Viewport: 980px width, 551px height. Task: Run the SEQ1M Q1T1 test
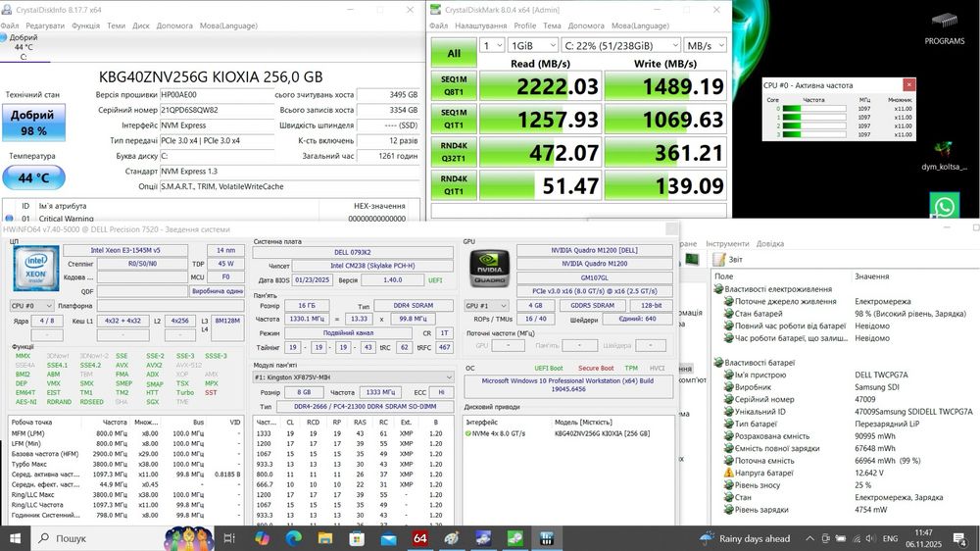[x=454, y=119]
